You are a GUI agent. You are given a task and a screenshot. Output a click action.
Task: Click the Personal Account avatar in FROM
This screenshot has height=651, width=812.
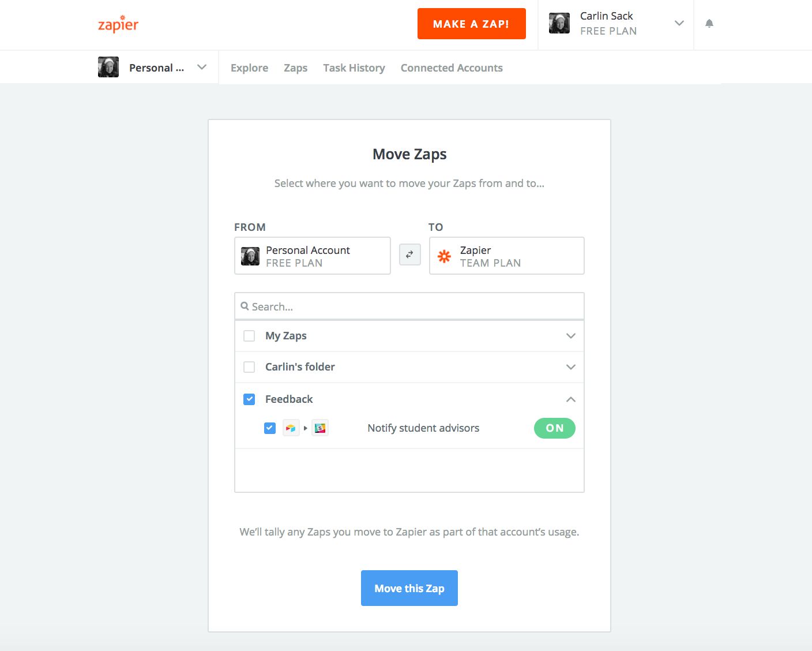pyautogui.click(x=250, y=256)
